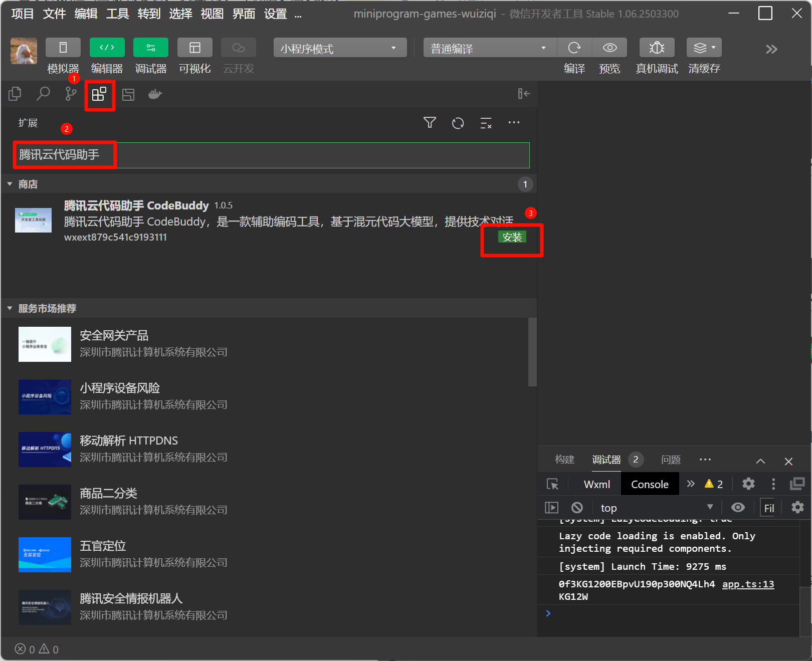This screenshot has height=661, width=812.
Task: Open the 工具 menu
Action: 117,14
